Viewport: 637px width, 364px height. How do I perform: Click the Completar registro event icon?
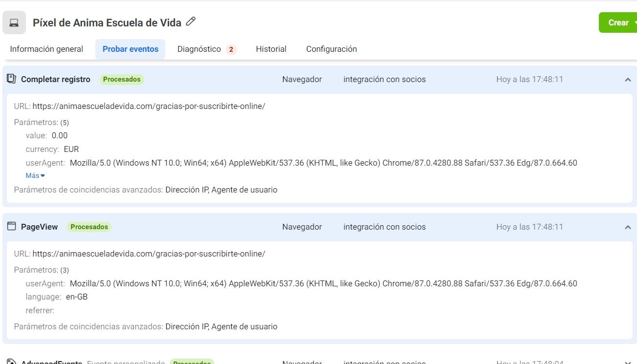11,79
